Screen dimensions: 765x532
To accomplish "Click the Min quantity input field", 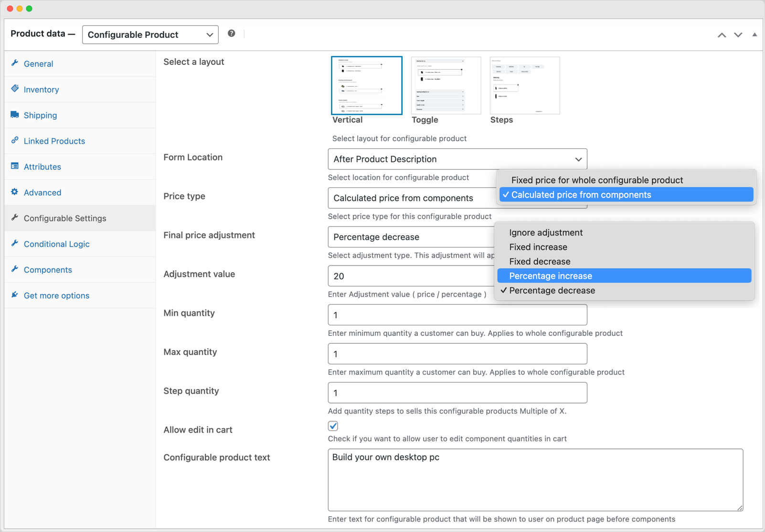I will coord(457,315).
